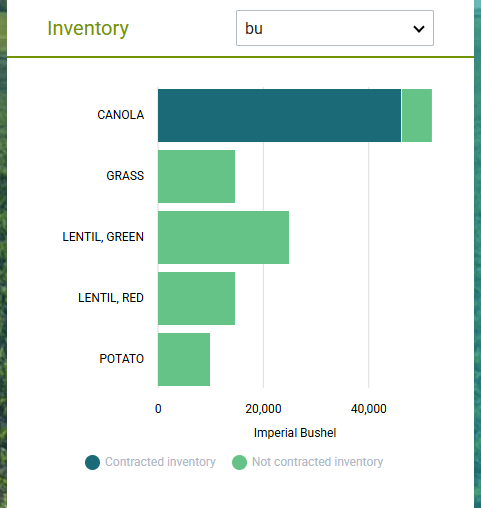Click the GRASS axis label
The image size is (481, 508).
[x=125, y=176]
